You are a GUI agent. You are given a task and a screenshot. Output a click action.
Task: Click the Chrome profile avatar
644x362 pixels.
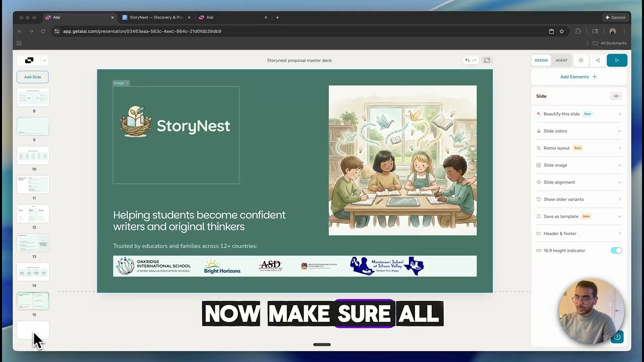612,31
